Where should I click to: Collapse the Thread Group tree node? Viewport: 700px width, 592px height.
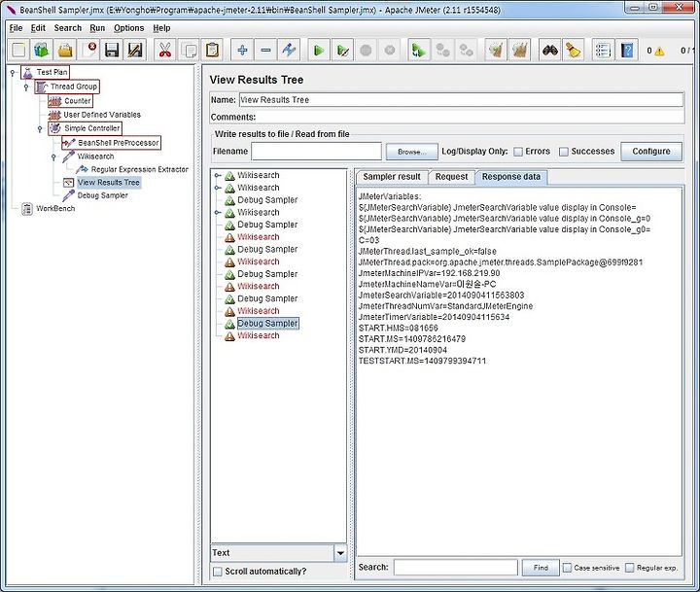click(x=26, y=87)
